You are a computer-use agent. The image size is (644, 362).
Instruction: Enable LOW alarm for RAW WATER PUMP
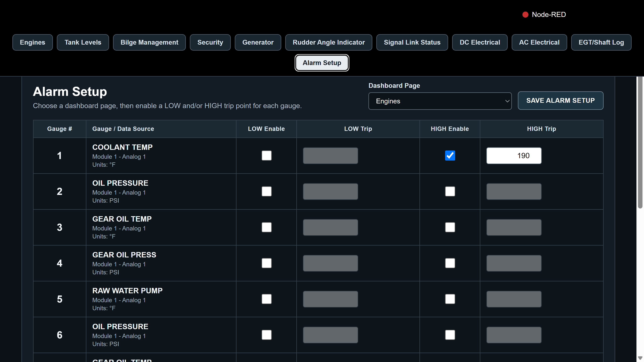pos(266,299)
